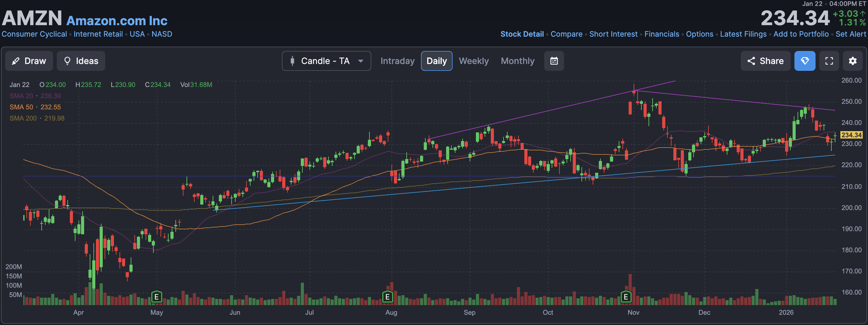The image size is (868, 325).
Task: Click the candlestick icon in chart type selector
Action: point(292,61)
